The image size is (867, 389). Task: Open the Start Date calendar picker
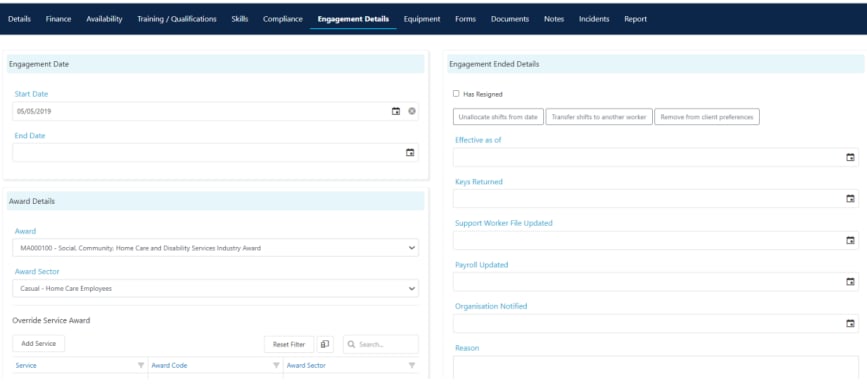(x=396, y=111)
